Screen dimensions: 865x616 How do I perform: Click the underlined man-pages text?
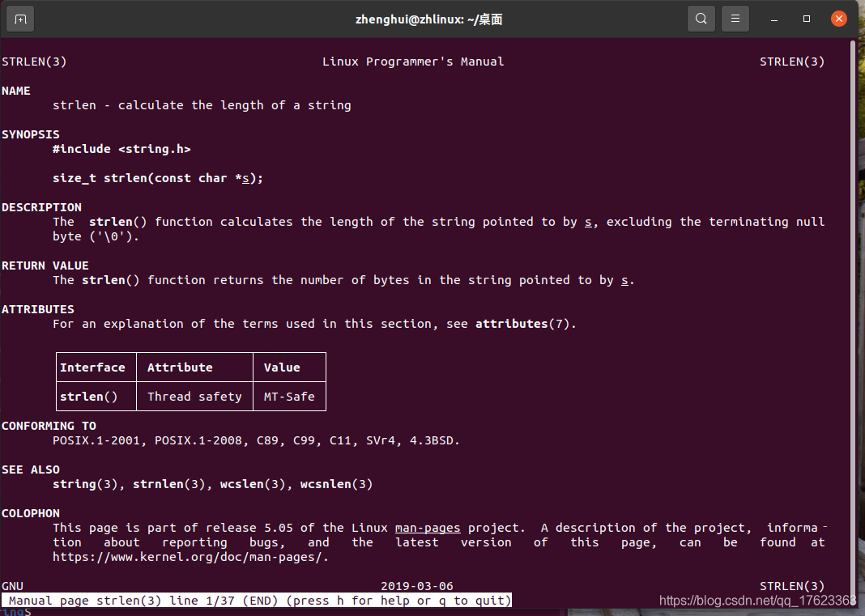tap(428, 529)
